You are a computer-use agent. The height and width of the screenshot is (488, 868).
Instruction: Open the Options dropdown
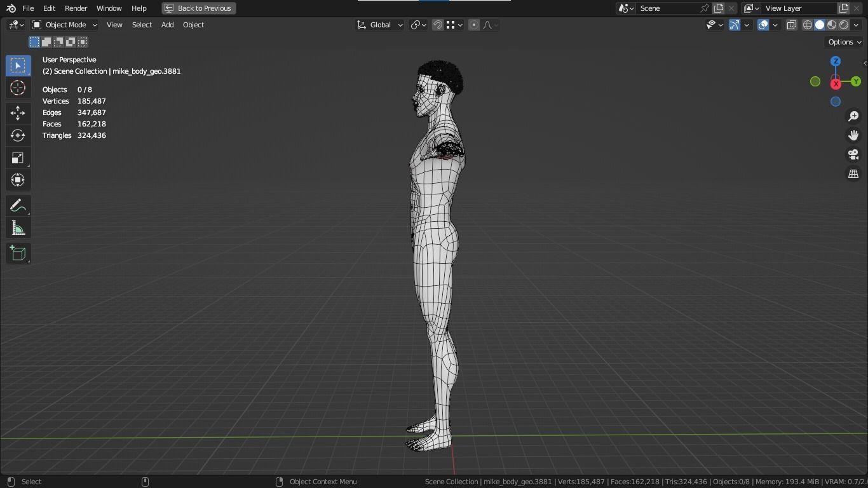pos(844,42)
